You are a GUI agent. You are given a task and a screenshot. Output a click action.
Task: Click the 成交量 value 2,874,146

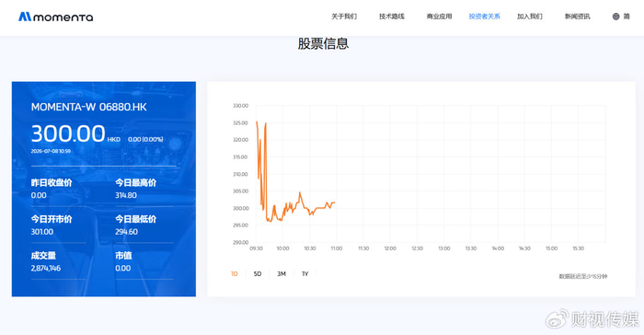[46, 268]
